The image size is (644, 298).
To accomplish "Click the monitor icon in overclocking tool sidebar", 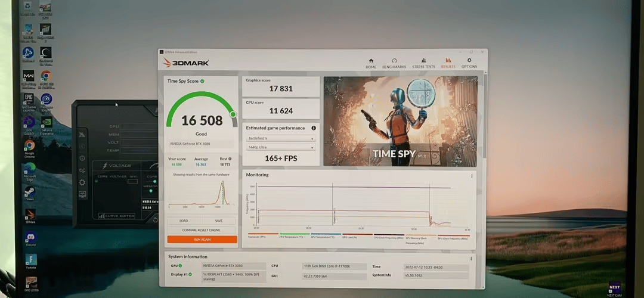I will [x=82, y=194].
